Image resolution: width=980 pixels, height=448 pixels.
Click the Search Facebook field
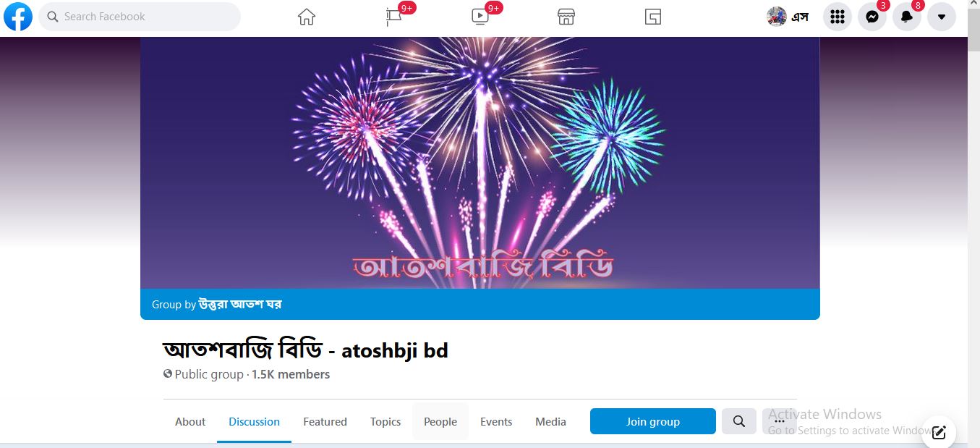coord(140,17)
